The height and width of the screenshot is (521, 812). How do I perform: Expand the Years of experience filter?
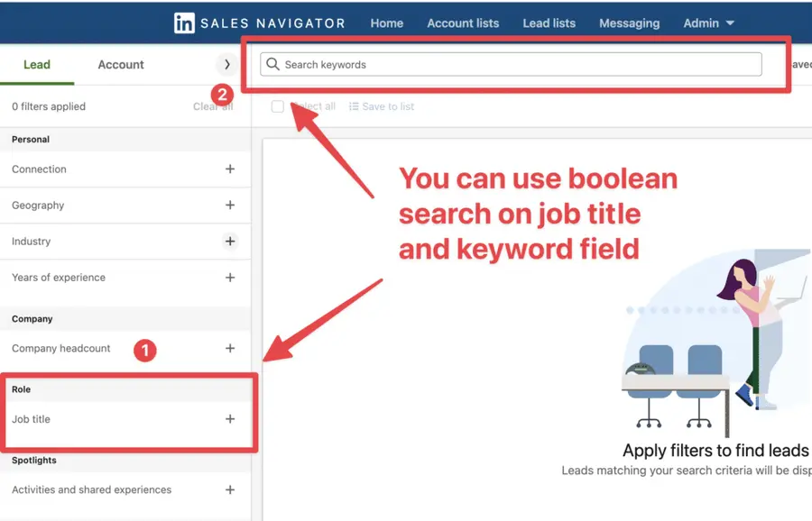[230, 277]
